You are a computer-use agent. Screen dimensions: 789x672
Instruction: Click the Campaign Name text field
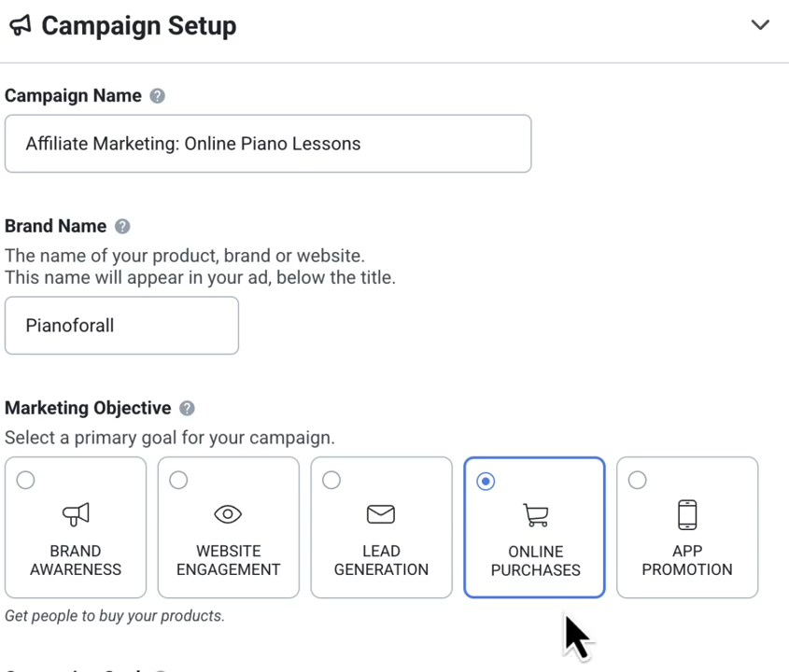pyautogui.click(x=268, y=144)
